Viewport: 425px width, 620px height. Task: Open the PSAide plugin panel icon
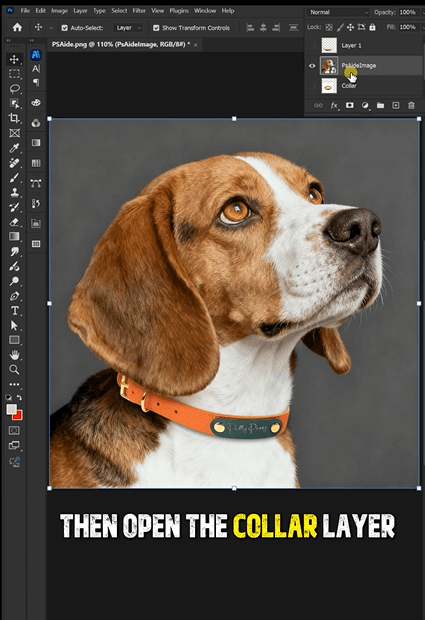pos(36,55)
